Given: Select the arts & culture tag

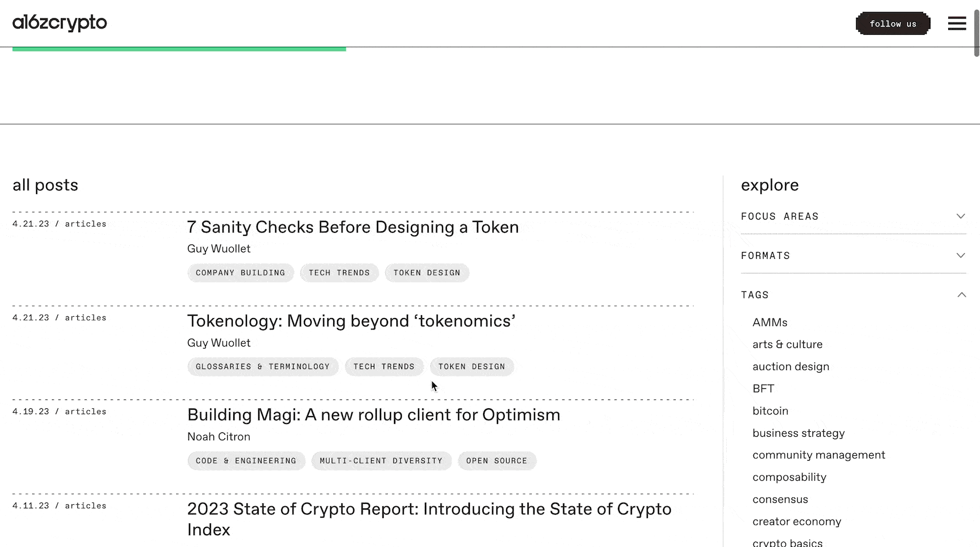Looking at the screenshot, I should click(x=787, y=344).
